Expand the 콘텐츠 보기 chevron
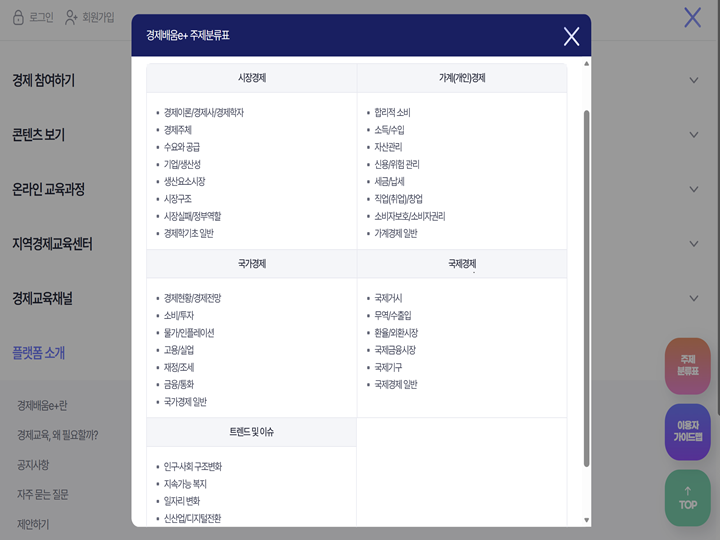This screenshot has height=540, width=720. [694, 135]
